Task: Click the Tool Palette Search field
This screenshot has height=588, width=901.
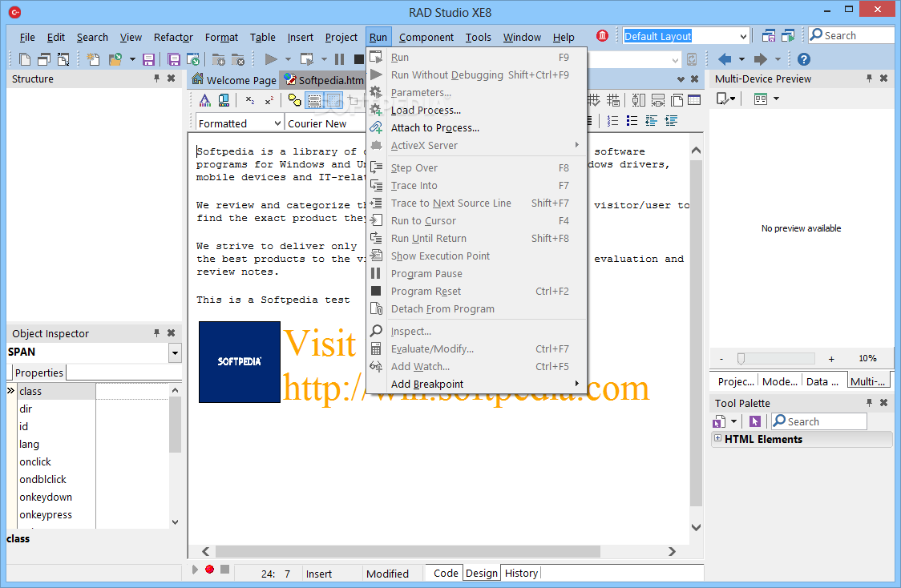Action: (x=819, y=421)
